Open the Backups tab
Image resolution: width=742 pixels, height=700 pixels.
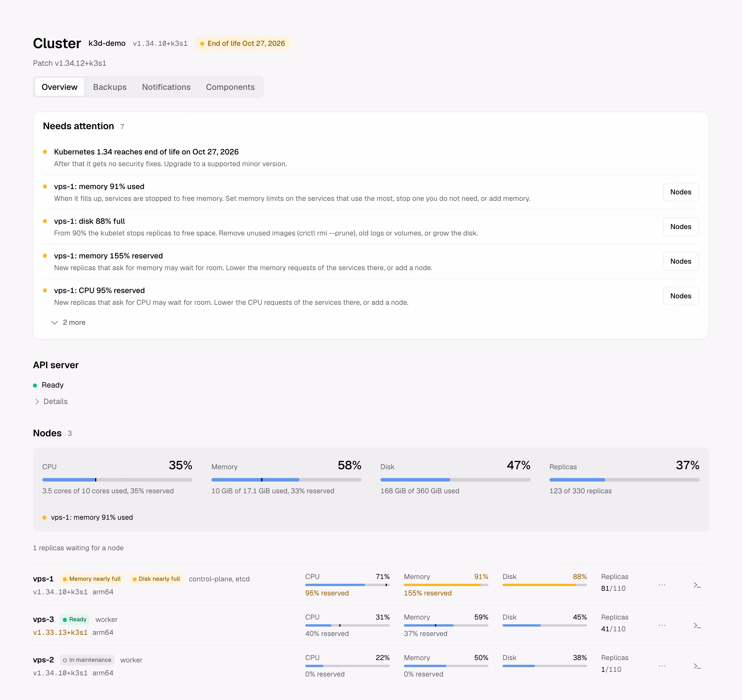tap(110, 87)
